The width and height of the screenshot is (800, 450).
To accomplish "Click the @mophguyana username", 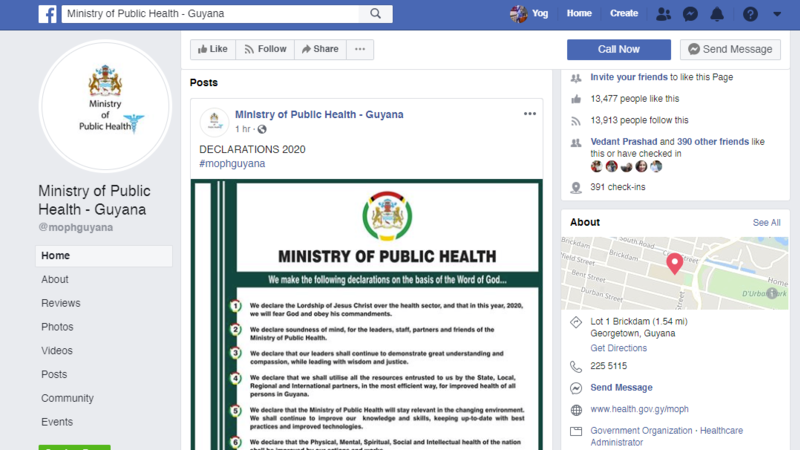I will (x=76, y=228).
